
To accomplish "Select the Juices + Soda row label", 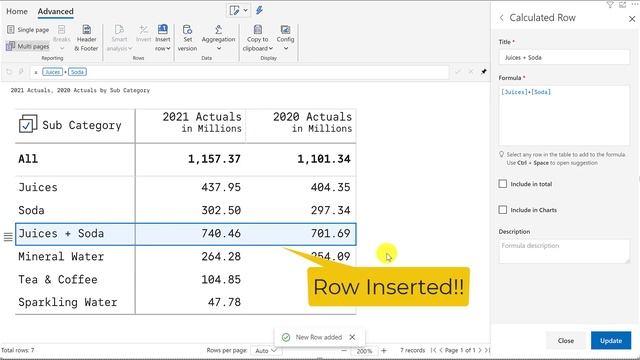I will click(61, 233).
